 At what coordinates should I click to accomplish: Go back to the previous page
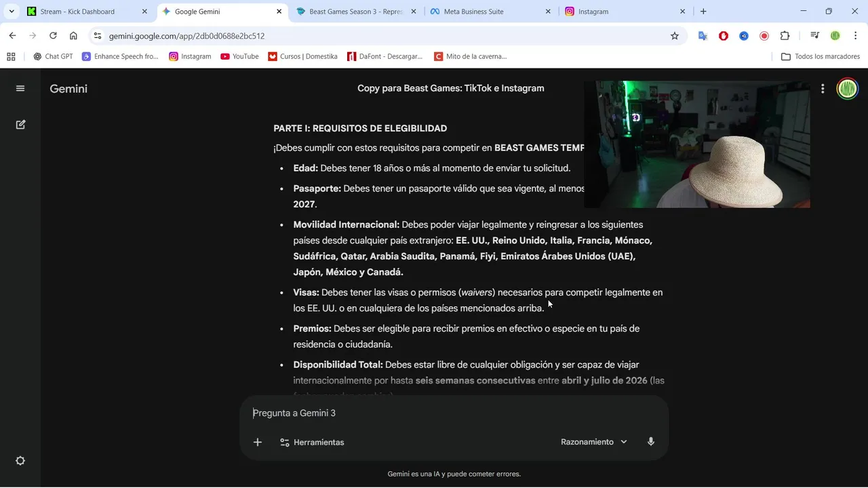(x=12, y=36)
